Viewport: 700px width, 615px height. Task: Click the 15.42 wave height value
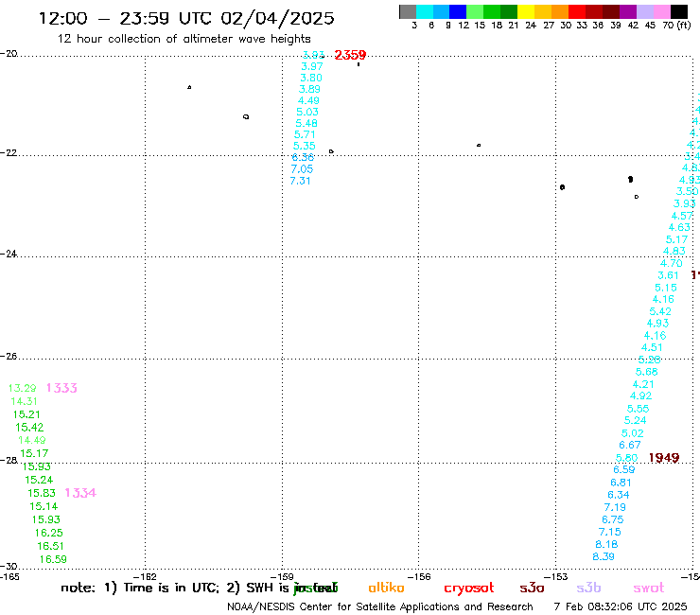tap(29, 428)
